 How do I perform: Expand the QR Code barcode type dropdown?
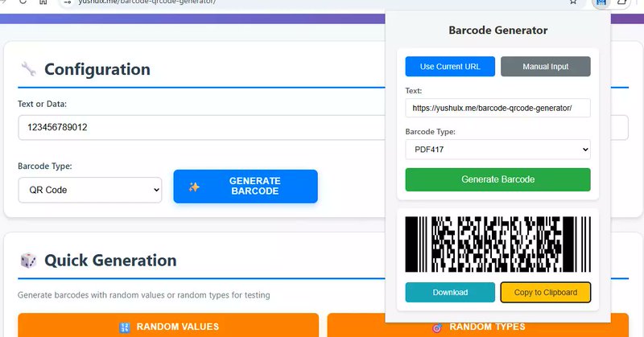pyautogui.click(x=89, y=190)
